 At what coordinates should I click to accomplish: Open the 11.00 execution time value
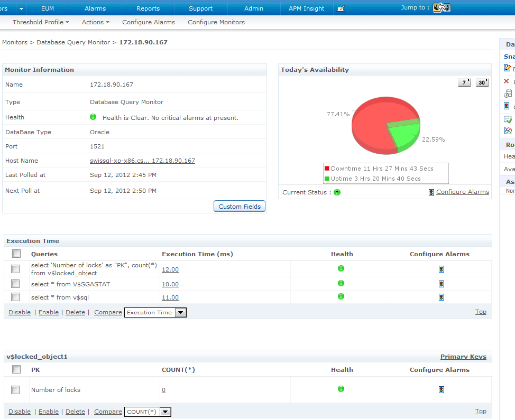[x=170, y=297]
